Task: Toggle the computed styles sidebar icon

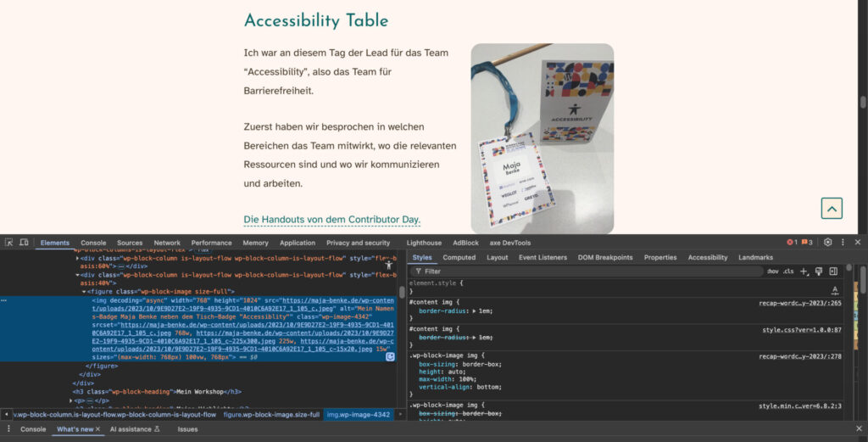Action: (x=833, y=271)
